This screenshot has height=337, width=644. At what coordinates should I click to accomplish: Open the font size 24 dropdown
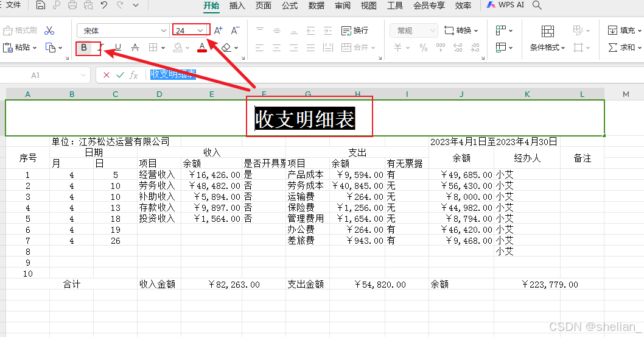click(200, 30)
